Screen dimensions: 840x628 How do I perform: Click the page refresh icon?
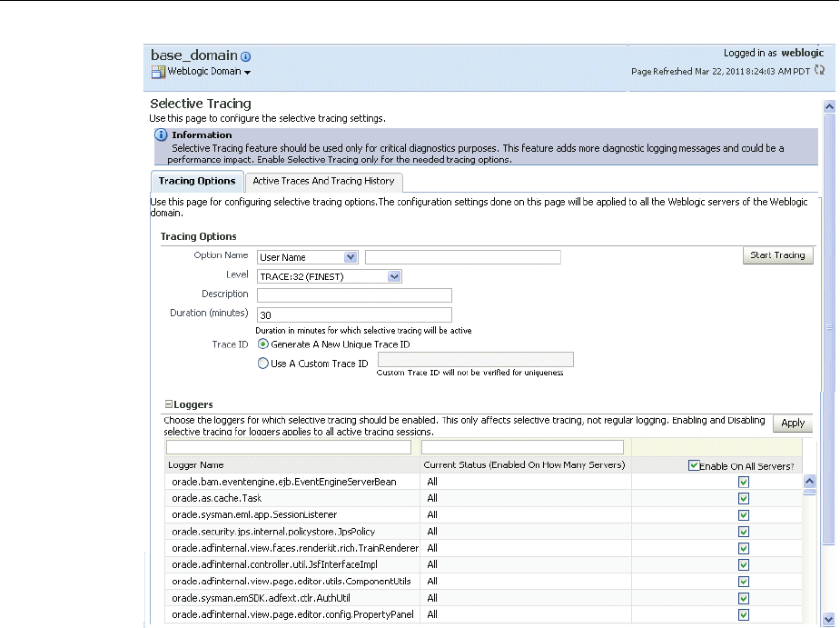820,70
